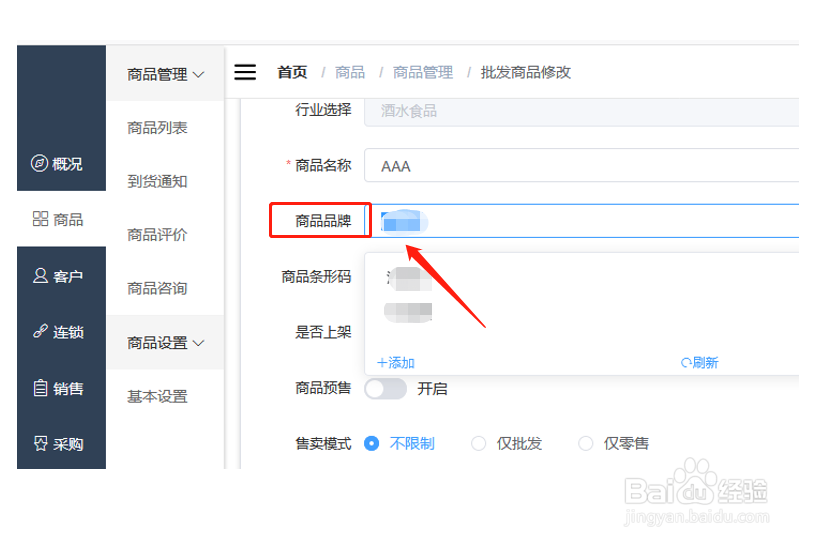The image size is (814, 545).
Task: Click the 连锁 link chain icon
Action: pos(40,331)
